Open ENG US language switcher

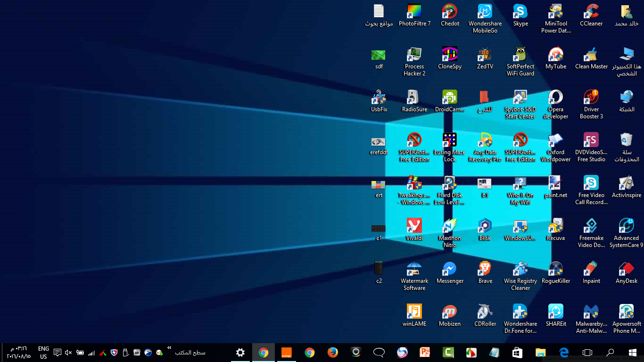[43, 353]
